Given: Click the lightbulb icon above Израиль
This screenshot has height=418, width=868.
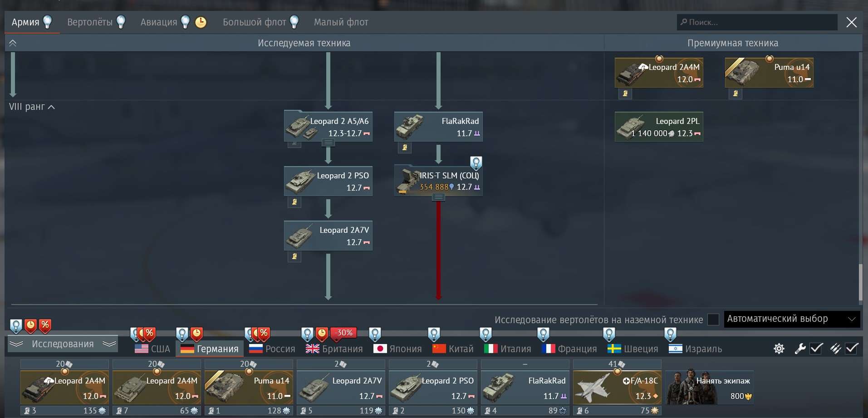Looking at the screenshot, I should coord(670,334).
